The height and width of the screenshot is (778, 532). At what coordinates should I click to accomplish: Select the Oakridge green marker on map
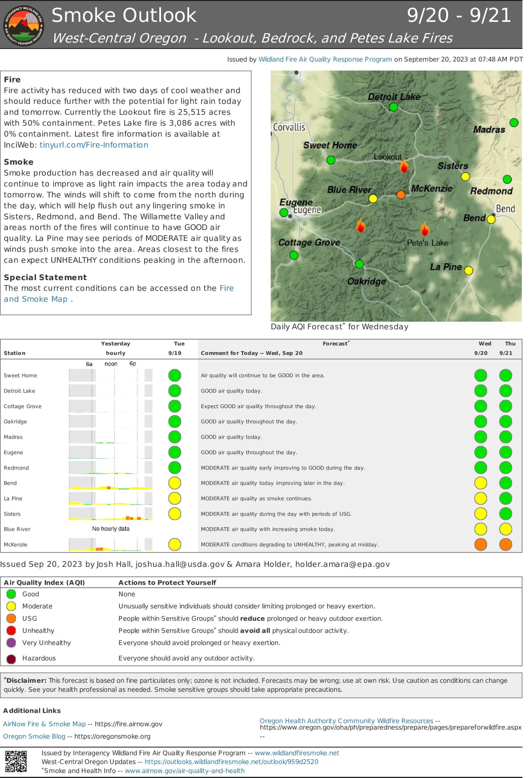pyautogui.click(x=359, y=264)
